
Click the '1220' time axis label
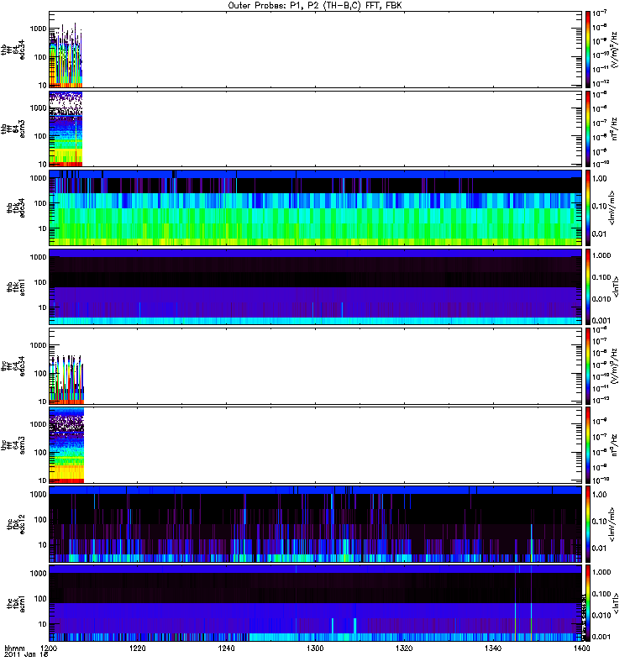pos(138,648)
